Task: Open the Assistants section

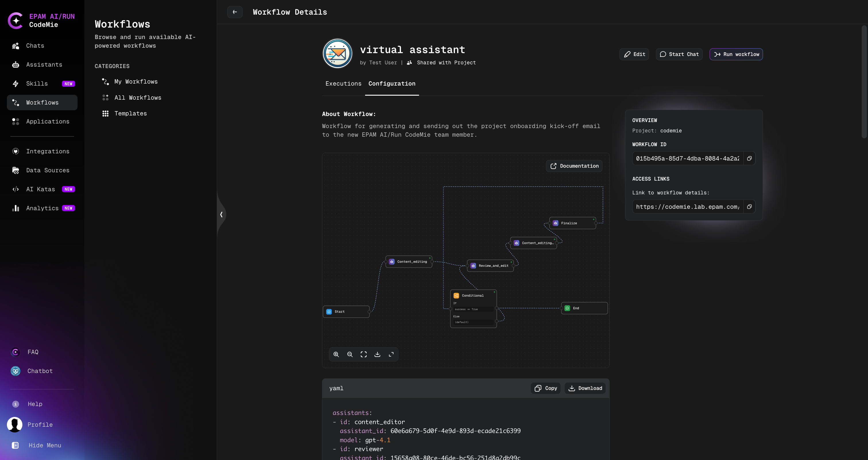Action: click(x=42, y=64)
